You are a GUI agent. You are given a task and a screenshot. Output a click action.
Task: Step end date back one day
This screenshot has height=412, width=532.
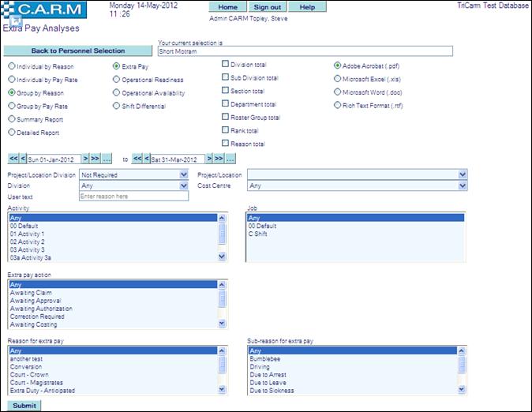[x=147, y=159]
